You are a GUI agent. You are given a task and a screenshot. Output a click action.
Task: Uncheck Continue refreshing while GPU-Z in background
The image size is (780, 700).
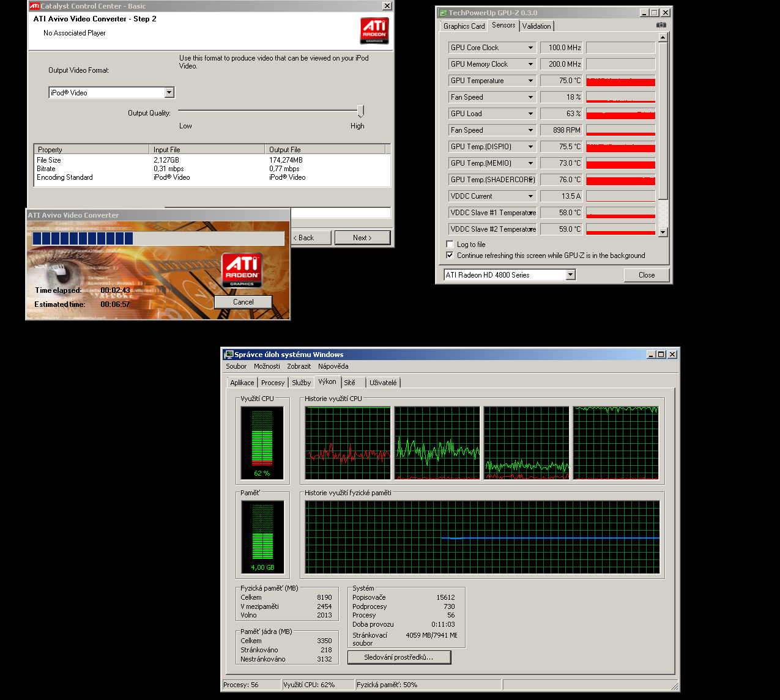(450, 256)
